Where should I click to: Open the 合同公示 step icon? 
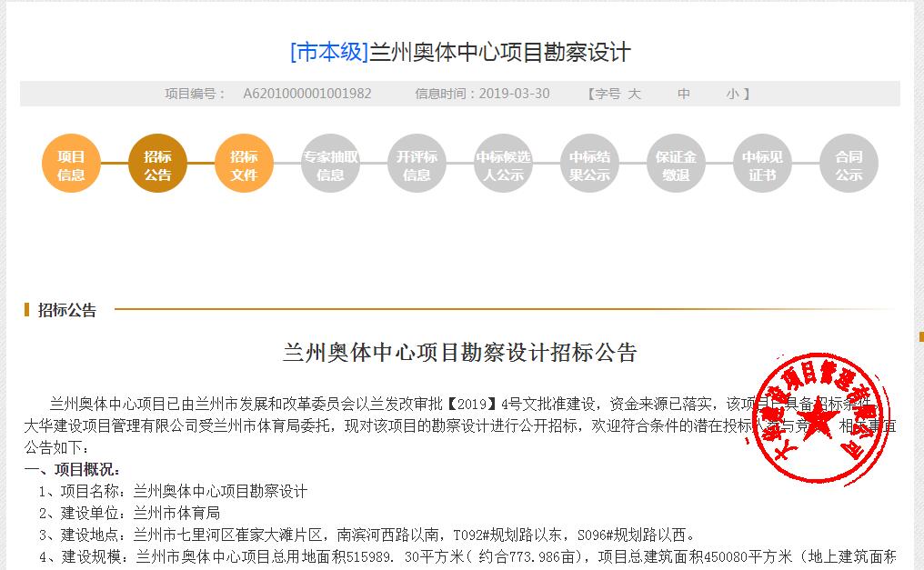(848, 163)
